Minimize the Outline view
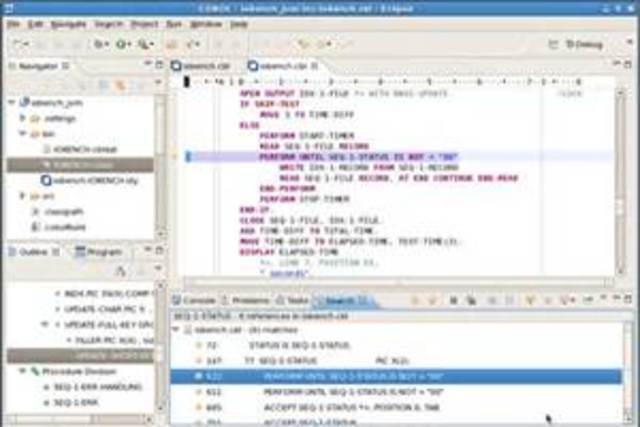 pos(148,249)
